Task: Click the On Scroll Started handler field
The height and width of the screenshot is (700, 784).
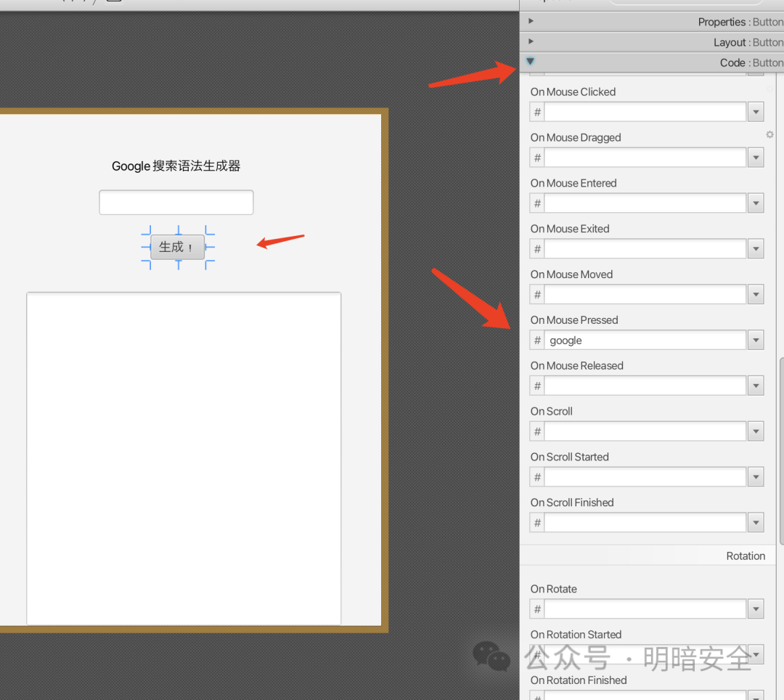Action: (645, 477)
